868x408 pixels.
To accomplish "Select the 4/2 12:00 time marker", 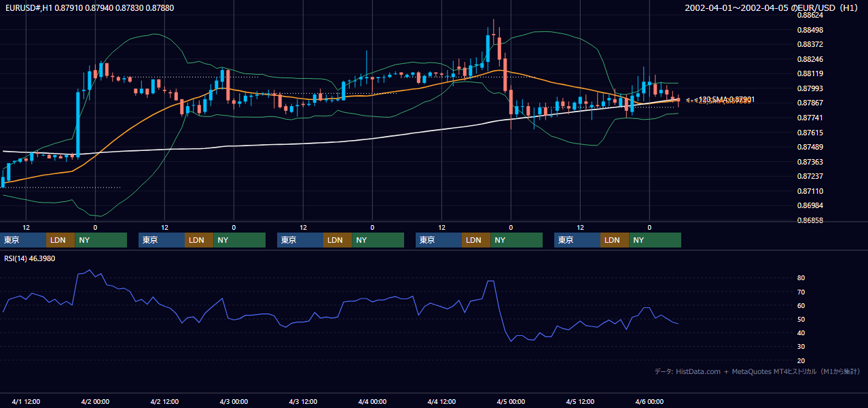I will pyautogui.click(x=165, y=402).
